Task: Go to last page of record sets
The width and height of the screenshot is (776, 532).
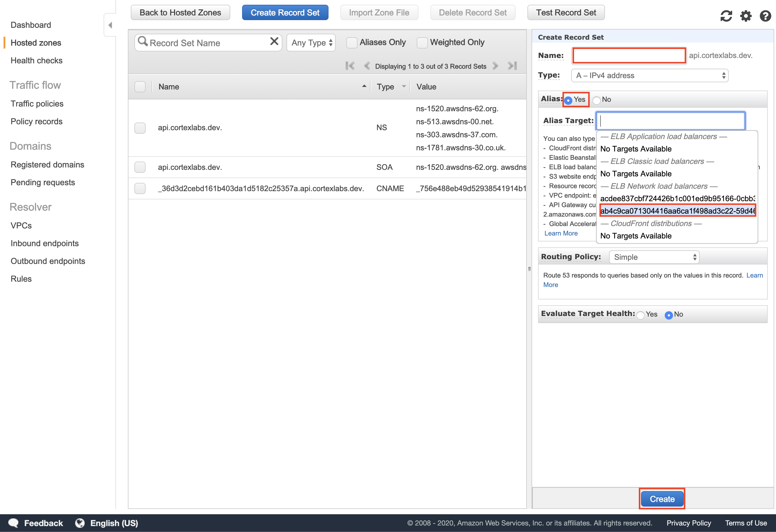Action: point(512,66)
